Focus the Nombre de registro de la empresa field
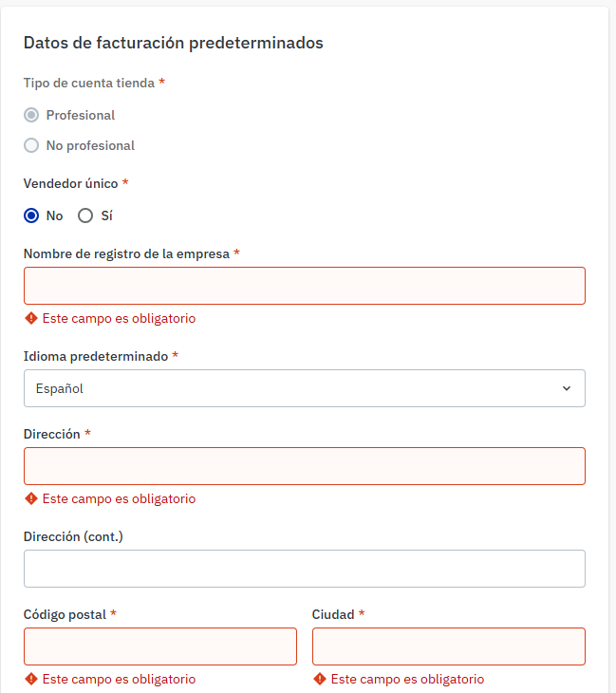This screenshot has width=616, height=693. pyautogui.click(x=305, y=286)
